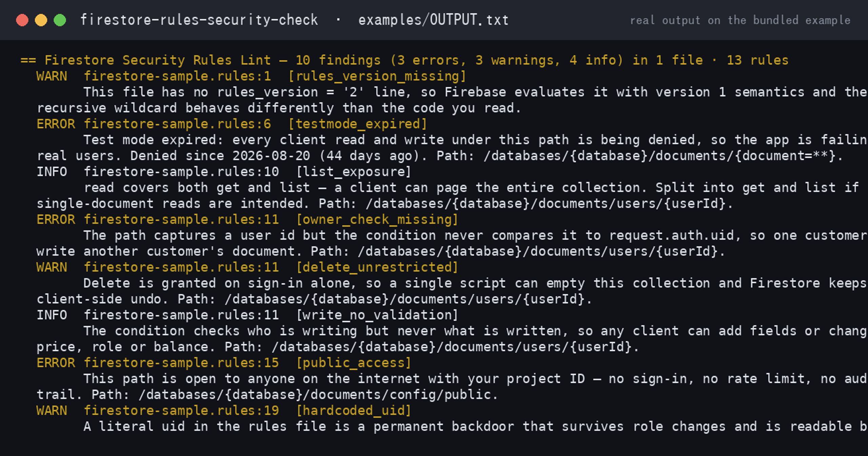Click the ERROR label for testmode_expired
The height and width of the screenshot is (456, 868).
[56, 124]
